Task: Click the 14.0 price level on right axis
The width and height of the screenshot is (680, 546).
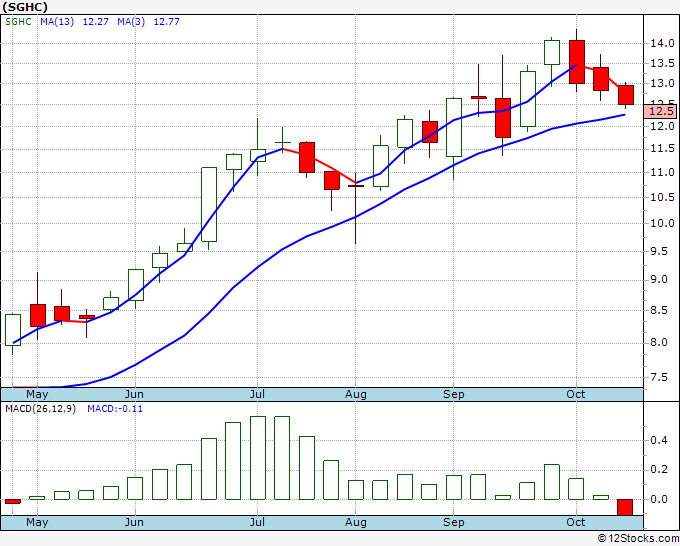Action: point(660,43)
